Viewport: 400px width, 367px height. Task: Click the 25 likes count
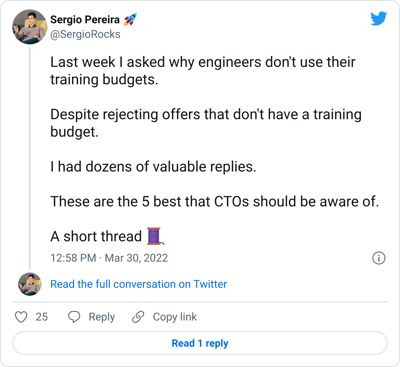pos(42,317)
